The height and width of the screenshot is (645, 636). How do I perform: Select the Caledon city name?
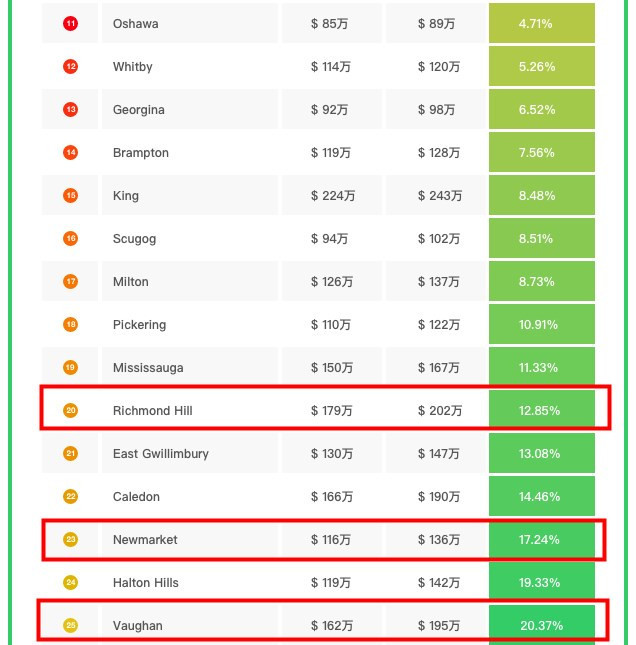click(x=136, y=496)
